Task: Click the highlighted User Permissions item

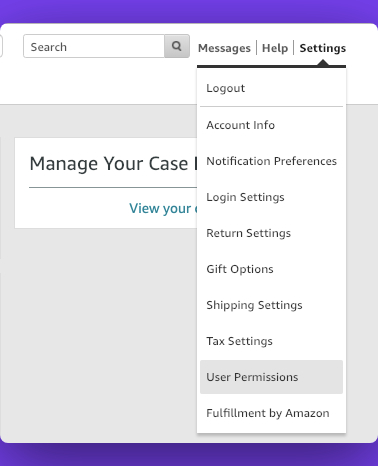Action: point(271,377)
